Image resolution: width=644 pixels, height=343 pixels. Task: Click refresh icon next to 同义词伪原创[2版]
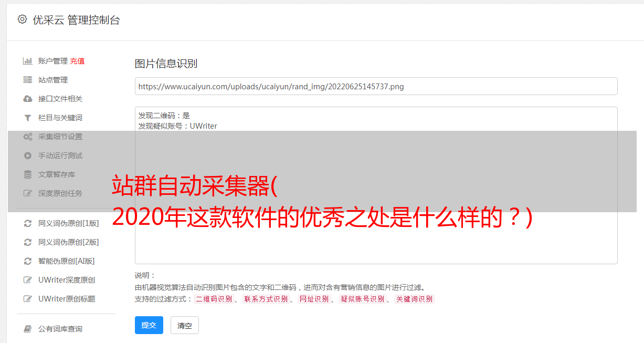28,242
